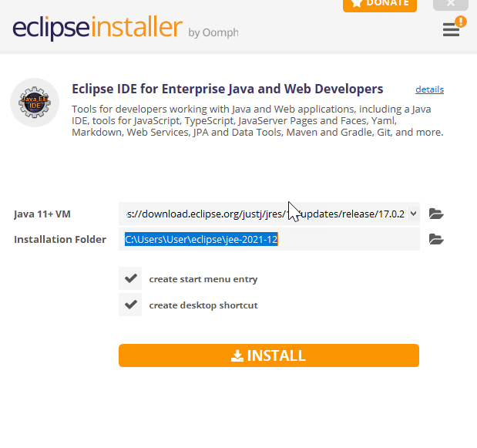This screenshot has width=477, height=448.
Task: Browse for Java VM folder icon
Action: 436,214
